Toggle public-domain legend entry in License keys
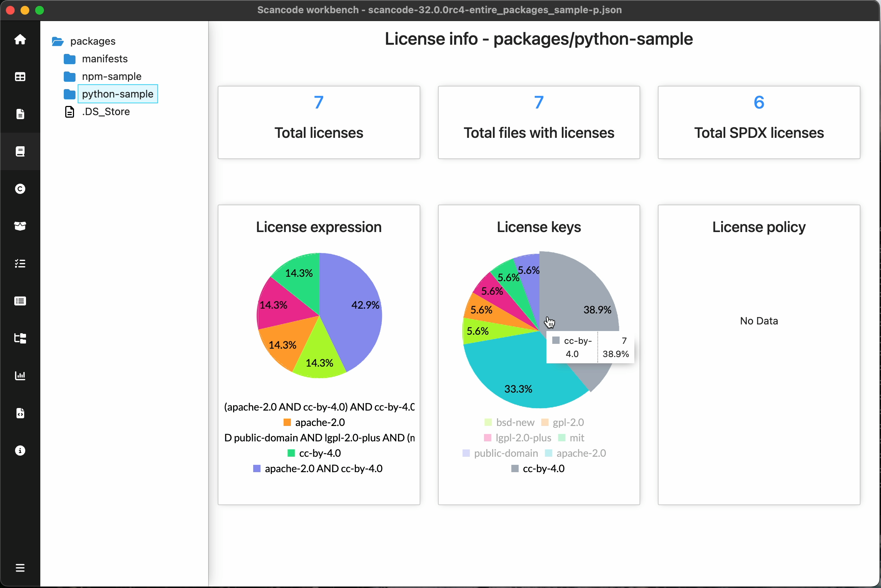The width and height of the screenshot is (881, 588). tap(500, 453)
